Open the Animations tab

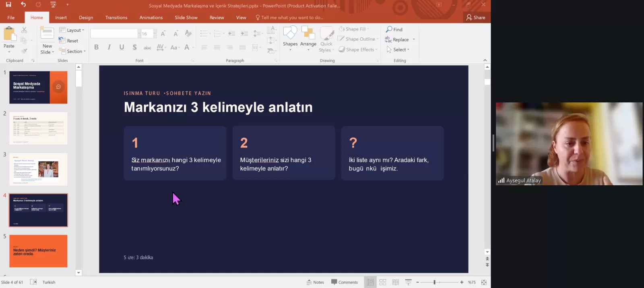pos(151,17)
